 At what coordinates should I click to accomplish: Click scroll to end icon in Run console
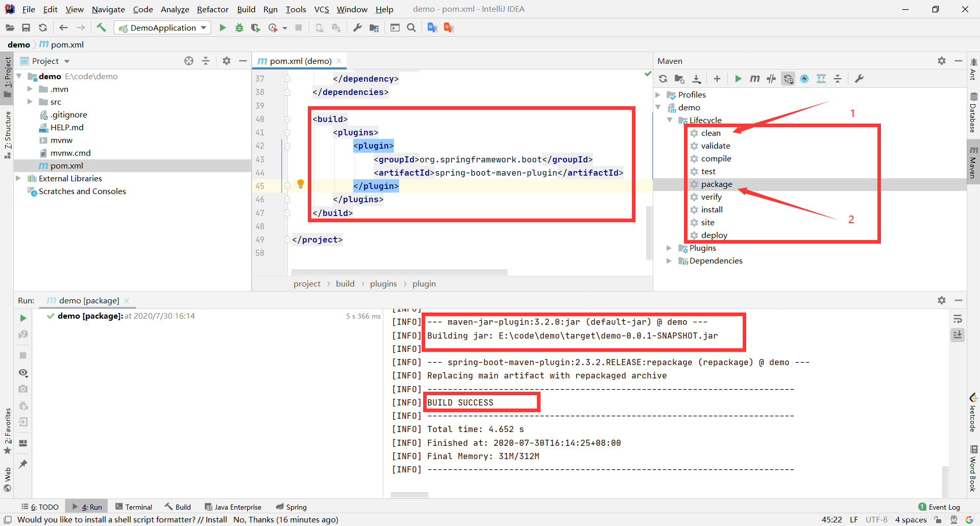[958, 335]
